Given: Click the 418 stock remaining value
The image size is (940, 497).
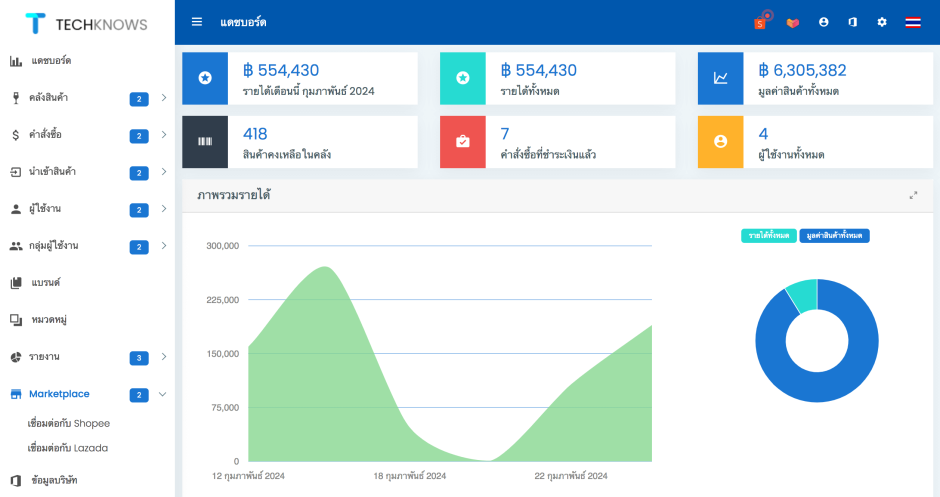Looking at the screenshot, I should tap(255, 134).
